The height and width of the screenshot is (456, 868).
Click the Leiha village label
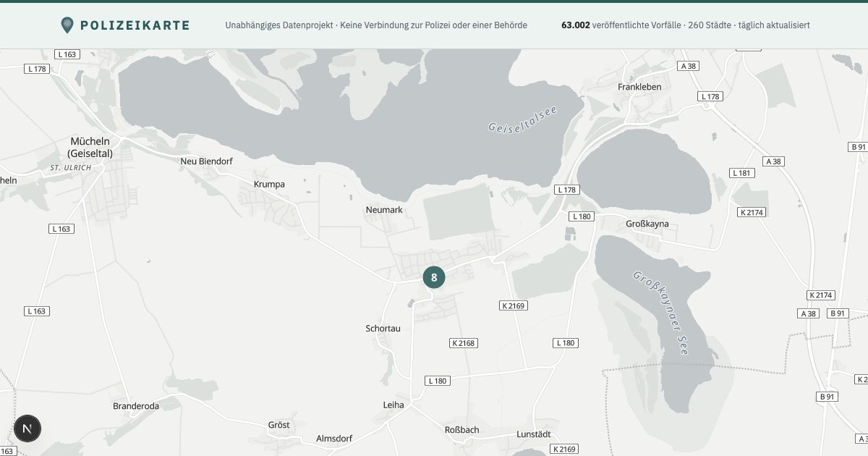[393, 405]
